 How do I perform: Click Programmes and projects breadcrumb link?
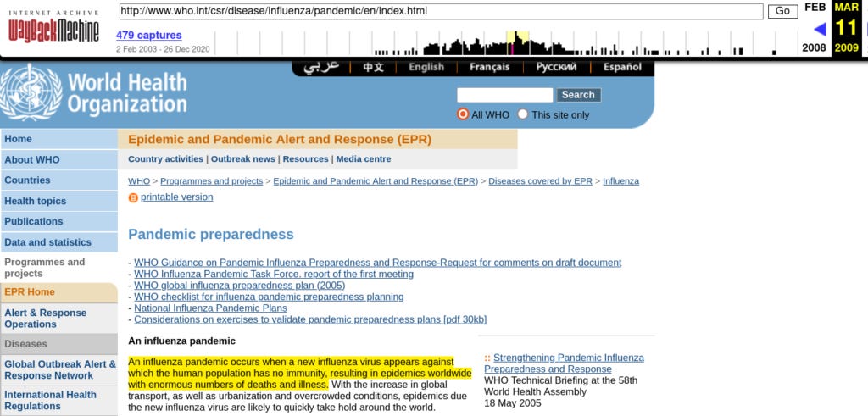point(211,181)
